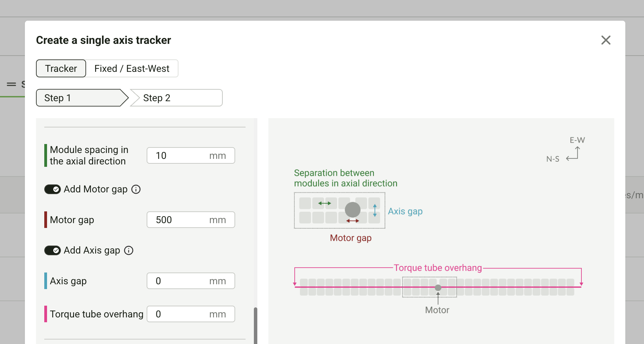Click 'Separation between modules in axial direction' text

coord(346,178)
